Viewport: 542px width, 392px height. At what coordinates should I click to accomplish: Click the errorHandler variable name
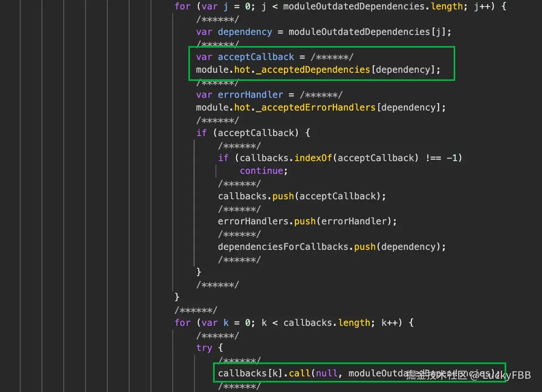(250, 95)
